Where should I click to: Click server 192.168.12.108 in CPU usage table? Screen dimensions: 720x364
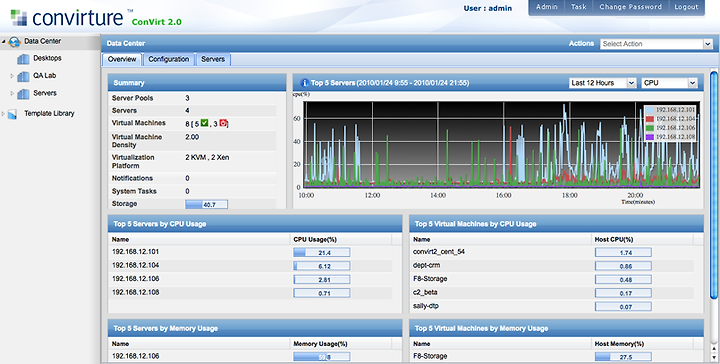pyautogui.click(x=135, y=292)
